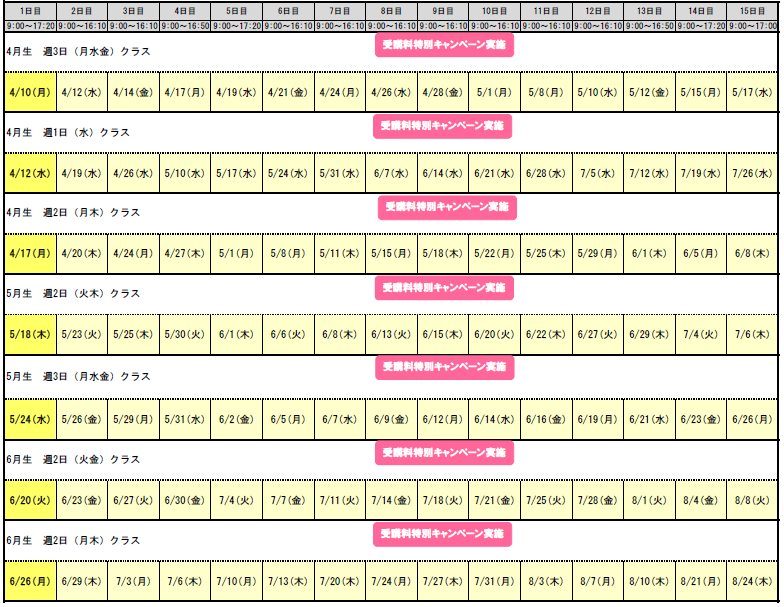Select highlighted 5/24(水) in 5月生 月水金 class
This screenshot has height=607, width=784.
pyautogui.click(x=30, y=419)
